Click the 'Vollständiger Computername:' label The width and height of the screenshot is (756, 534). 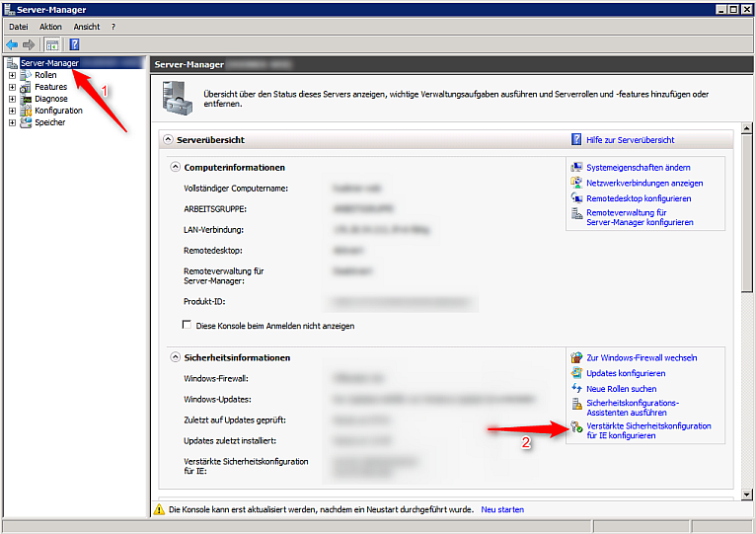236,189
